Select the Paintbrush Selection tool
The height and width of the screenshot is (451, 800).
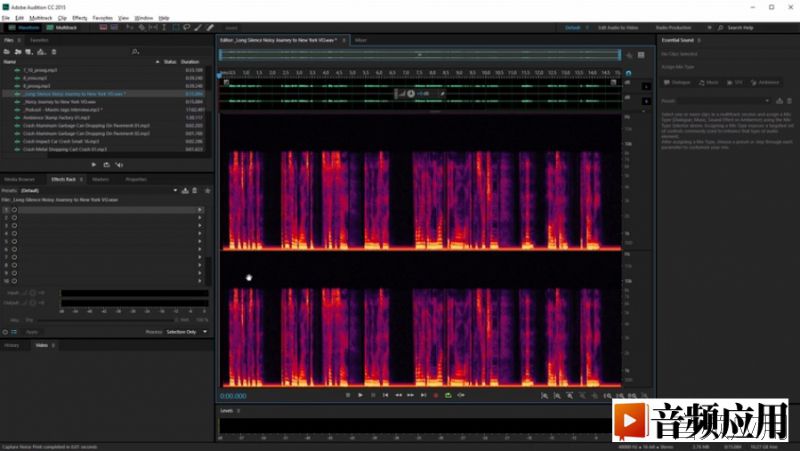tap(198, 28)
